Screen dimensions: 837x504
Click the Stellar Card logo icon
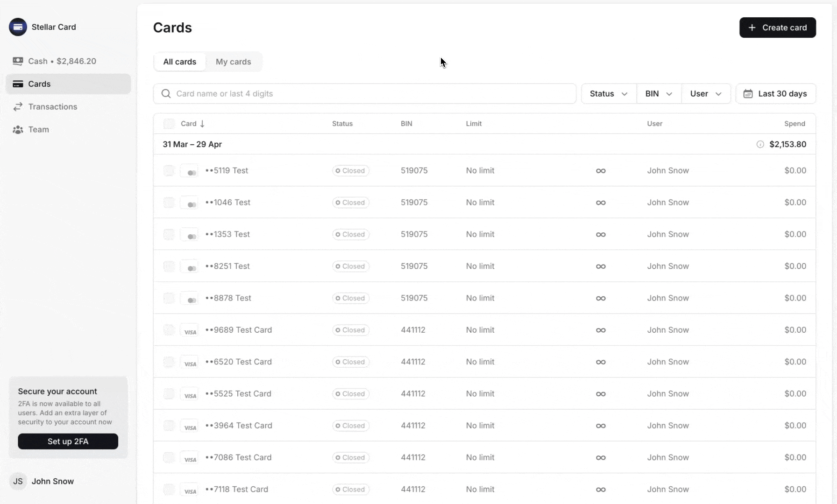pos(18,27)
